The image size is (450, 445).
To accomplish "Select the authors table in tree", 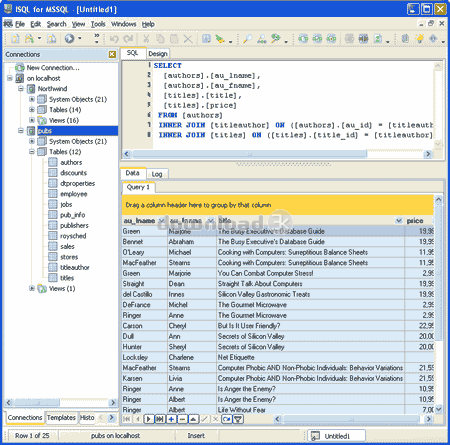I will point(71,162).
